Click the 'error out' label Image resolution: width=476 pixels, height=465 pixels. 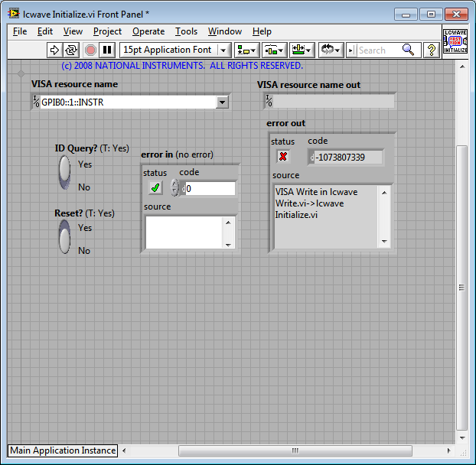(285, 123)
